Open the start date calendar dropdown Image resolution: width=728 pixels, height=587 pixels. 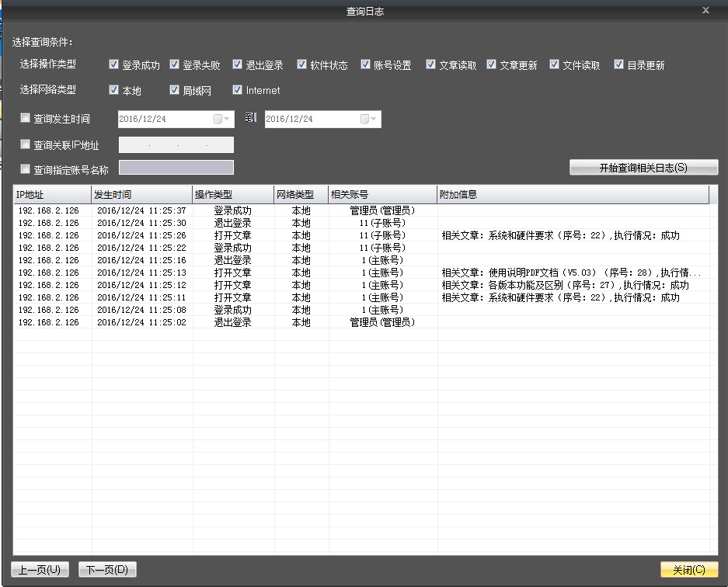[221, 120]
